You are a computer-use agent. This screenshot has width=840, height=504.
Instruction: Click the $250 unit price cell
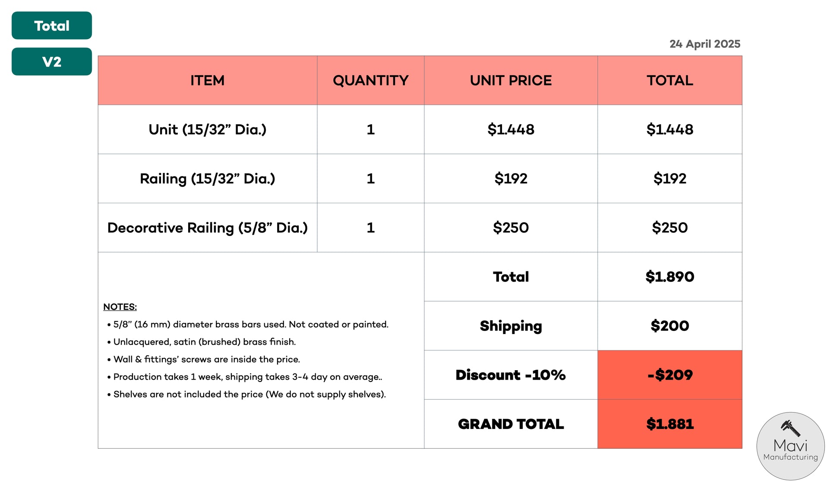(x=511, y=228)
